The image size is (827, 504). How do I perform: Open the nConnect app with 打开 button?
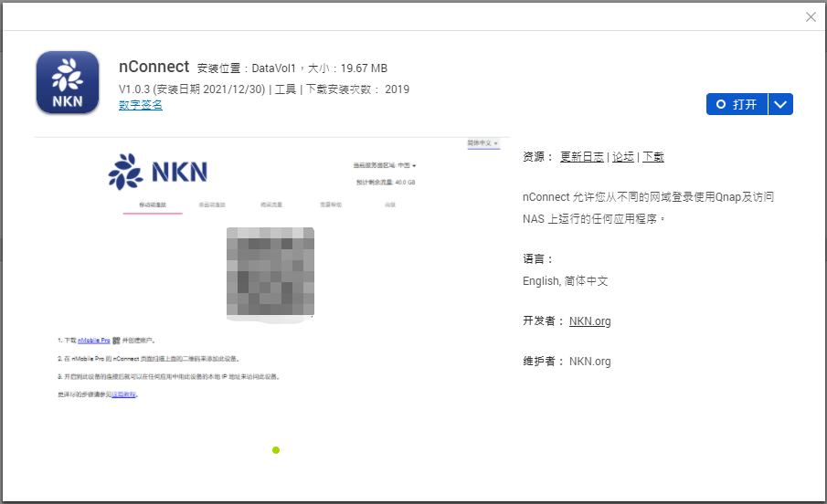737,104
